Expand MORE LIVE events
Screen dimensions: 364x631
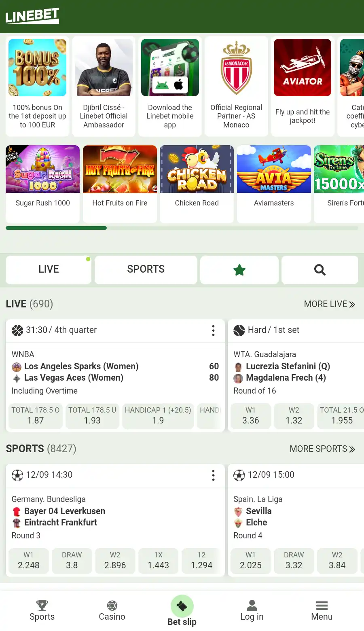tap(330, 304)
